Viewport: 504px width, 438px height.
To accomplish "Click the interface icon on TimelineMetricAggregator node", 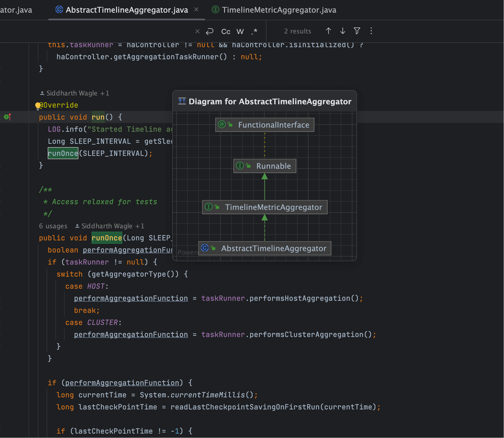I will tap(208, 207).
